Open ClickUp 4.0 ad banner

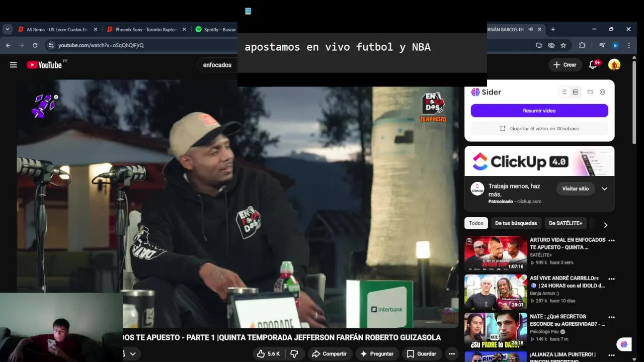pos(539,161)
